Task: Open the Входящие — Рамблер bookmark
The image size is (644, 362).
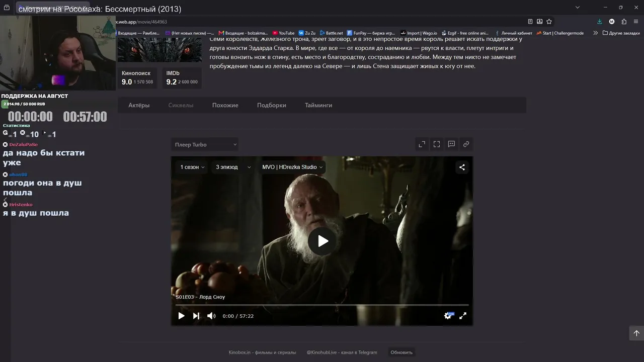Action: [x=138, y=33]
